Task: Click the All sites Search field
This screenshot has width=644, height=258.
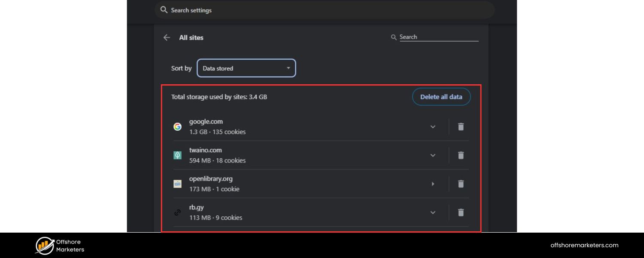Action: (x=438, y=37)
